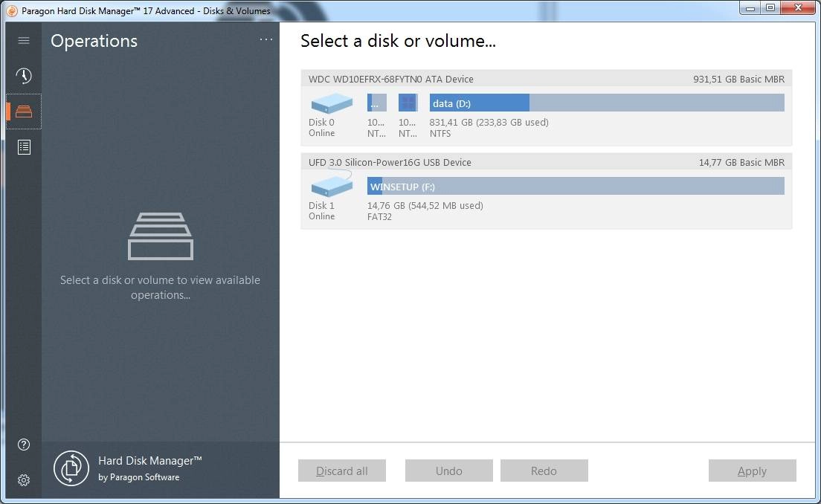Select the WINSETUP (F:) volume bar
The height and width of the screenshot is (504, 821).
[576, 186]
